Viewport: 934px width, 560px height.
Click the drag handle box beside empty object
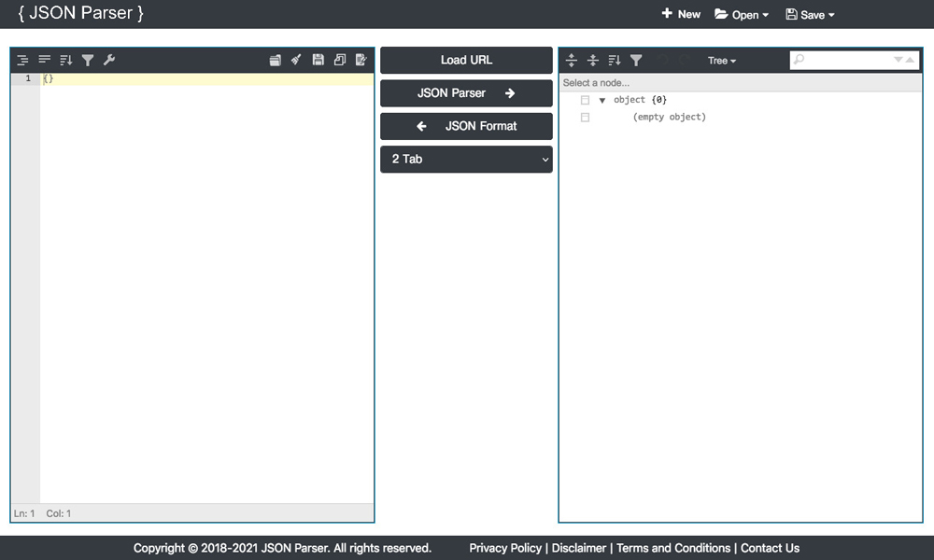586,118
